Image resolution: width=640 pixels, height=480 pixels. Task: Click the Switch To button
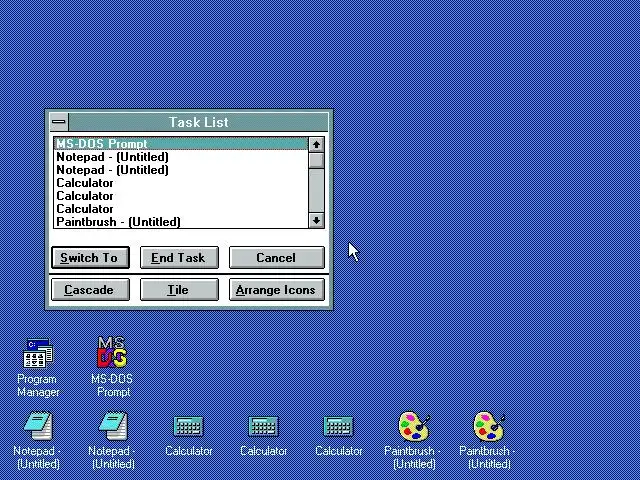coord(90,258)
